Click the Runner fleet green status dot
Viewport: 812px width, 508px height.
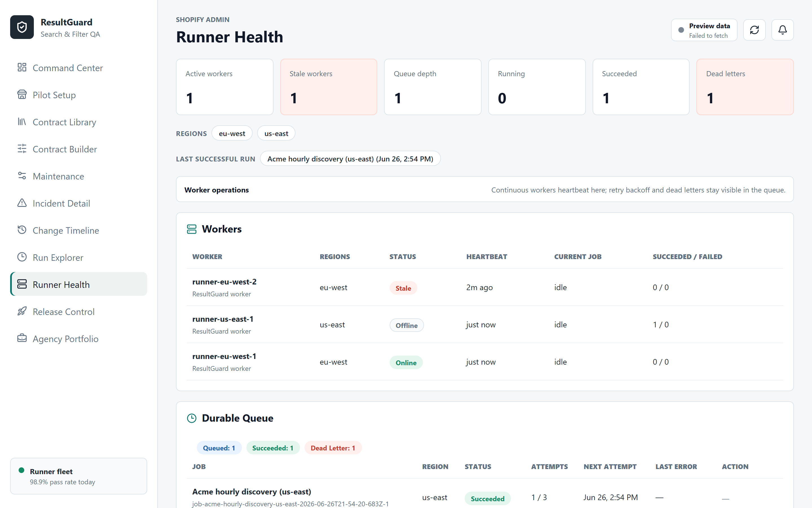point(21,470)
